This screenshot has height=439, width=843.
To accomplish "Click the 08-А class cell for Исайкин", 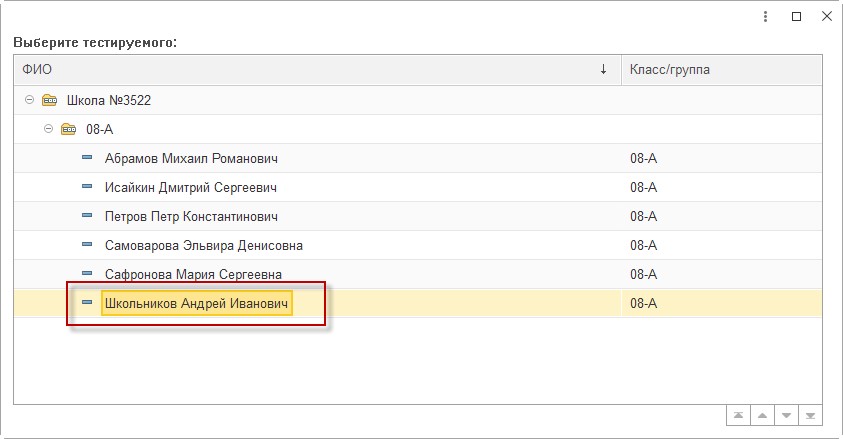I will (644, 187).
